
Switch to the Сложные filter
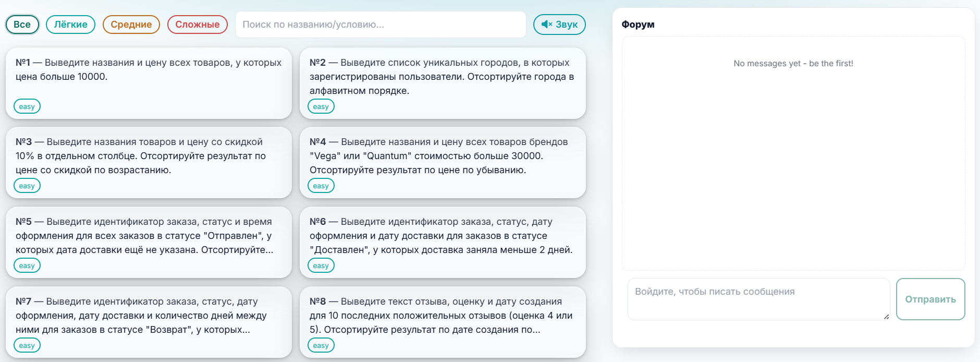pyautogui.click(x=197, y=25)
